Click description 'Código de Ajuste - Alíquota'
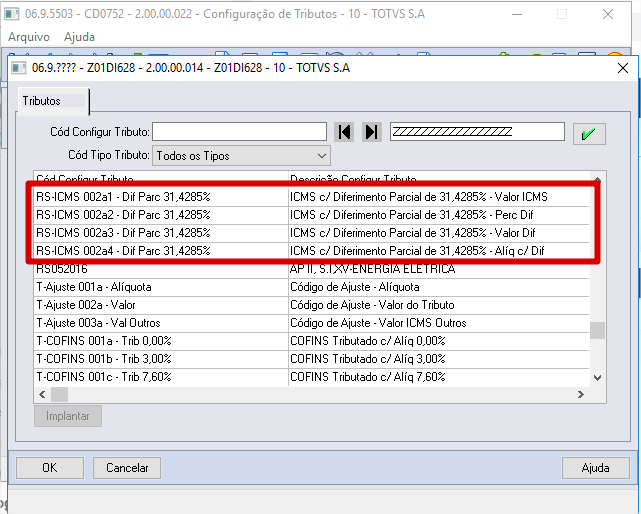The height and width of the screenshot is (514, 641). pyautogui.click(x=355, y=287)
